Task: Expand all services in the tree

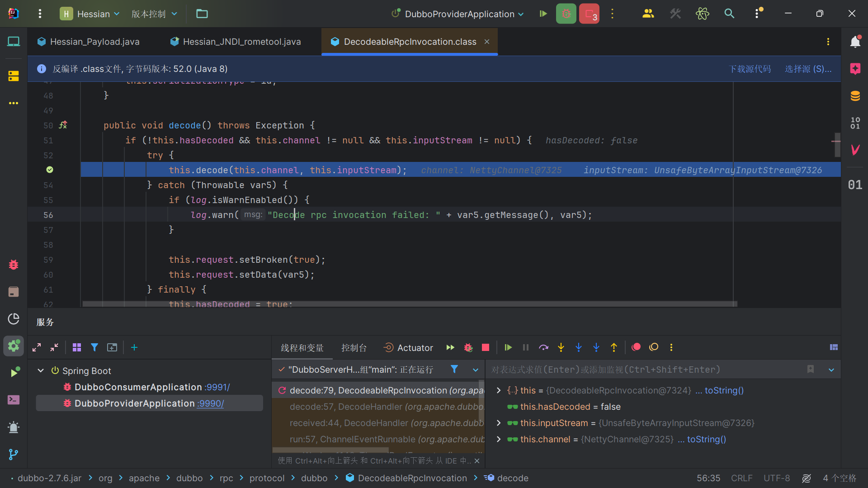Action: tap(37, 347)
